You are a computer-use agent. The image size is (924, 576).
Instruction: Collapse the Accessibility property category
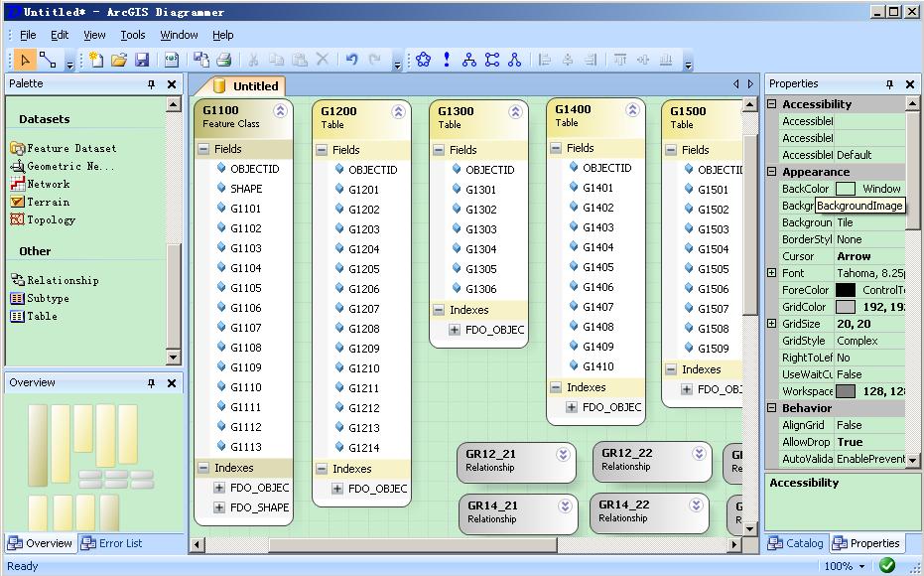771,104
